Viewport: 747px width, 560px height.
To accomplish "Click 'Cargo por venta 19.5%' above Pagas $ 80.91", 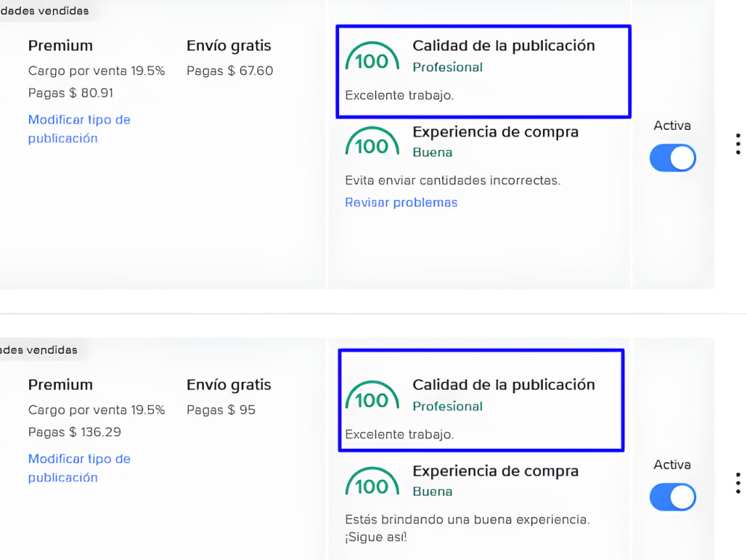I will tap(96, 71).
